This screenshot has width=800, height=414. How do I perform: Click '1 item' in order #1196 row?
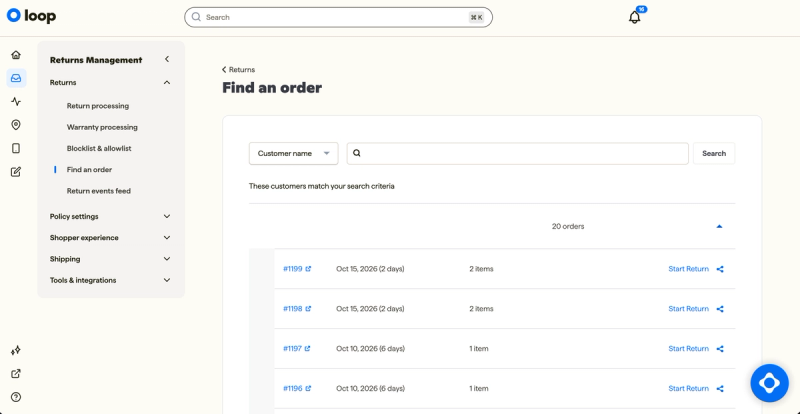pos(479,388)
